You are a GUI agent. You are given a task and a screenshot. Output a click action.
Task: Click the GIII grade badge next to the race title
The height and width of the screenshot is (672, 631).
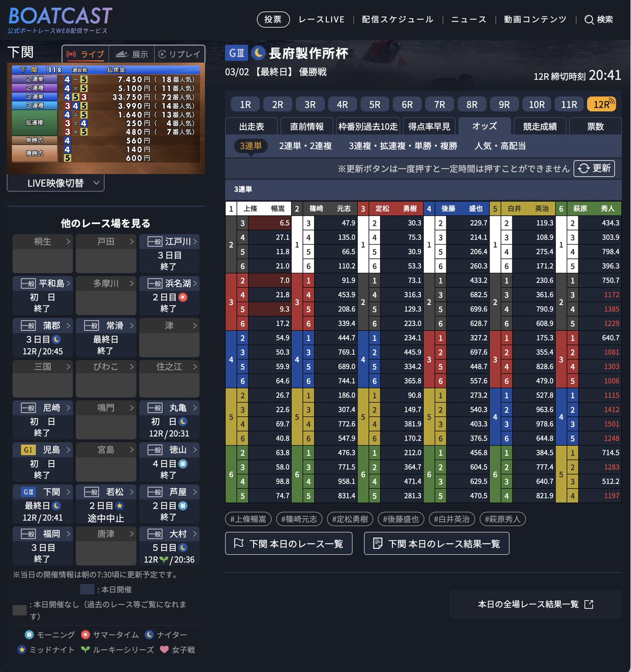click(236, 54)
